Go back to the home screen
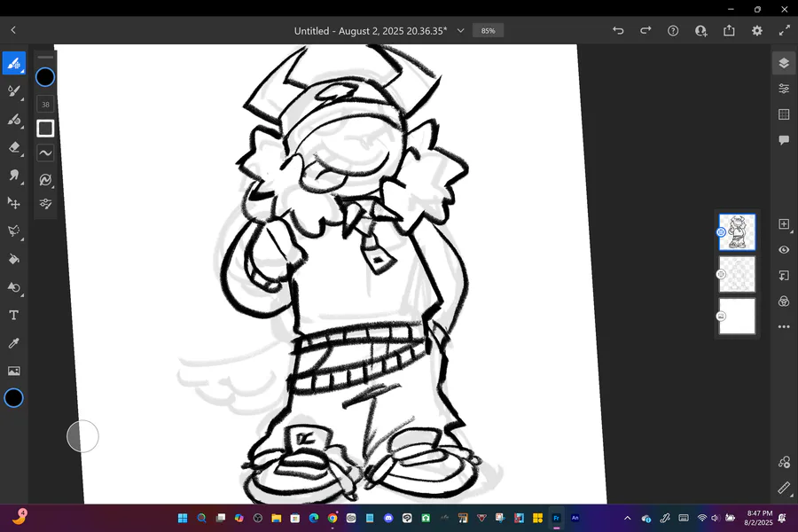This screenshot has width=798, height=532. [13, 30]
